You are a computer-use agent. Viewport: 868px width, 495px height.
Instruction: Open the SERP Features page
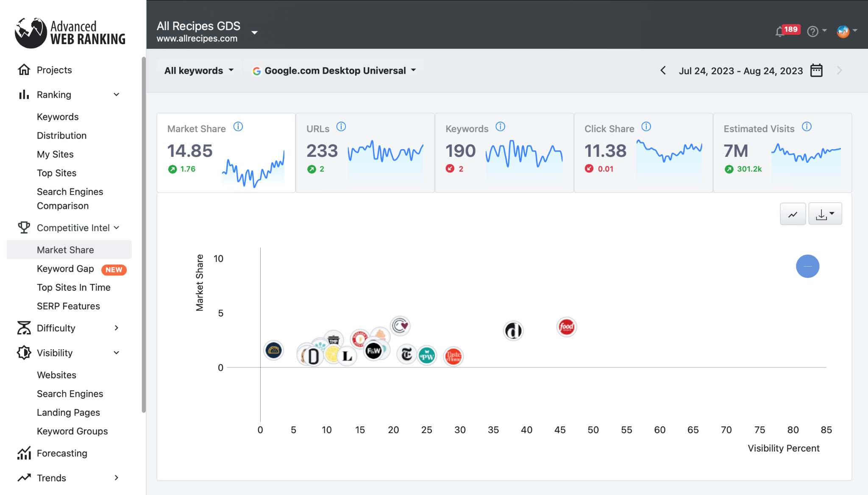68,306
